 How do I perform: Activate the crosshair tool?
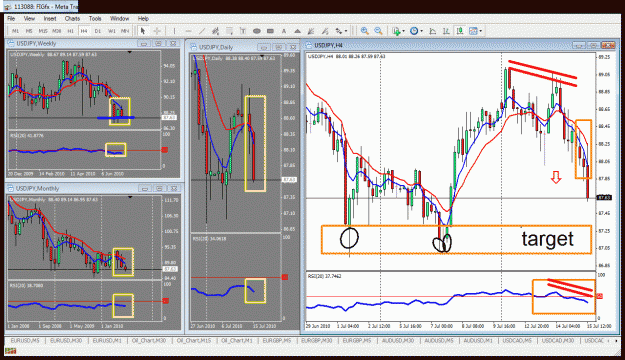(157, 31)
